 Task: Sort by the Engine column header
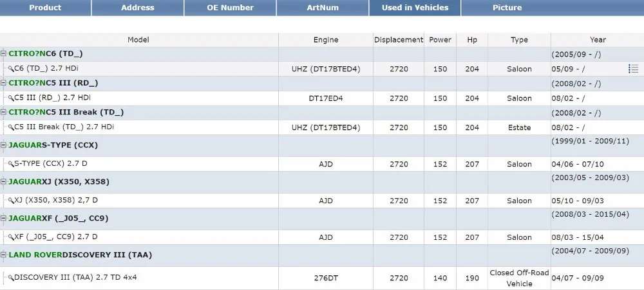click(x=326, y=40)
